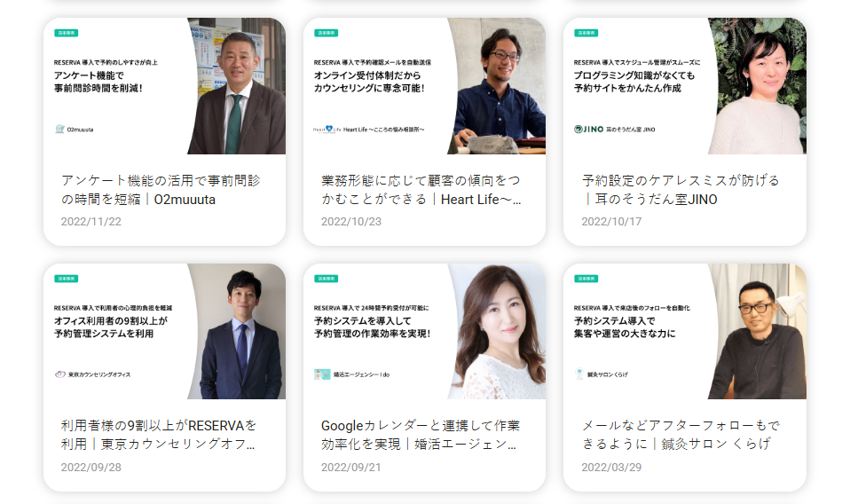Open the メールなどアフターフォロー article title

pyautogui.click(x=681, y=435)
